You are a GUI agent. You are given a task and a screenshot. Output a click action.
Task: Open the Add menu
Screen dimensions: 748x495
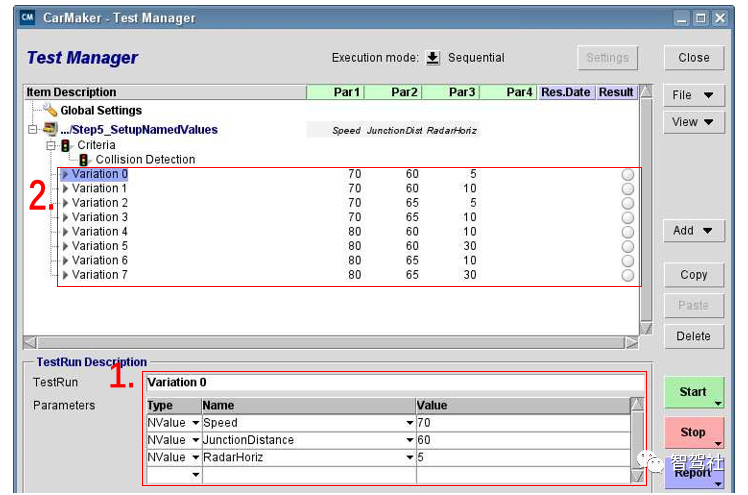(x=693, y=231)
